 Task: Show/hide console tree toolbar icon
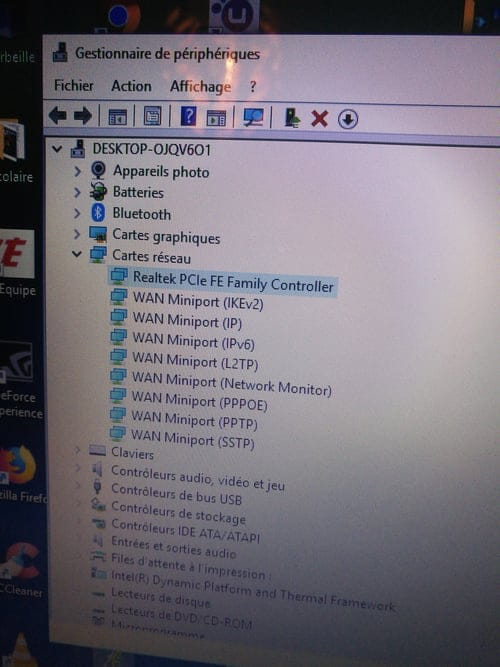(117, 117)
